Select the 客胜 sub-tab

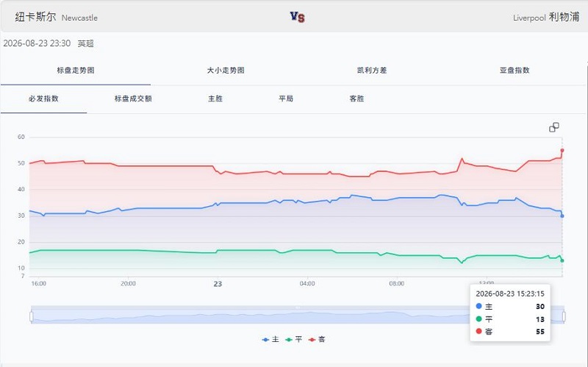point(356,99)
